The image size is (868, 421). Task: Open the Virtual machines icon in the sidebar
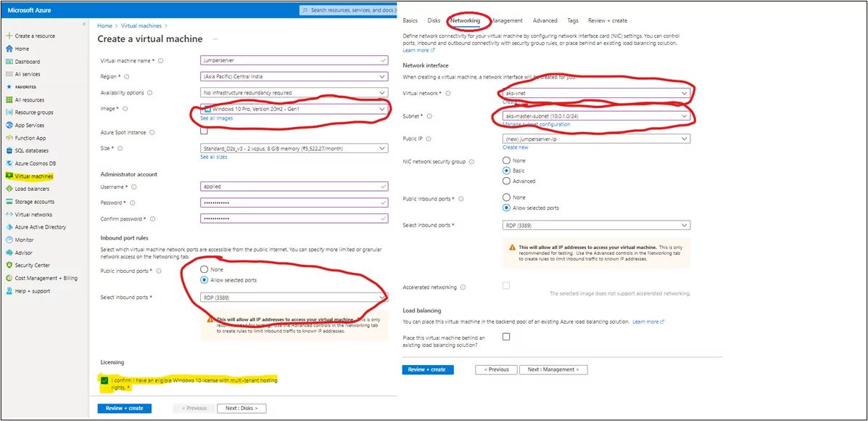(9, 176)
